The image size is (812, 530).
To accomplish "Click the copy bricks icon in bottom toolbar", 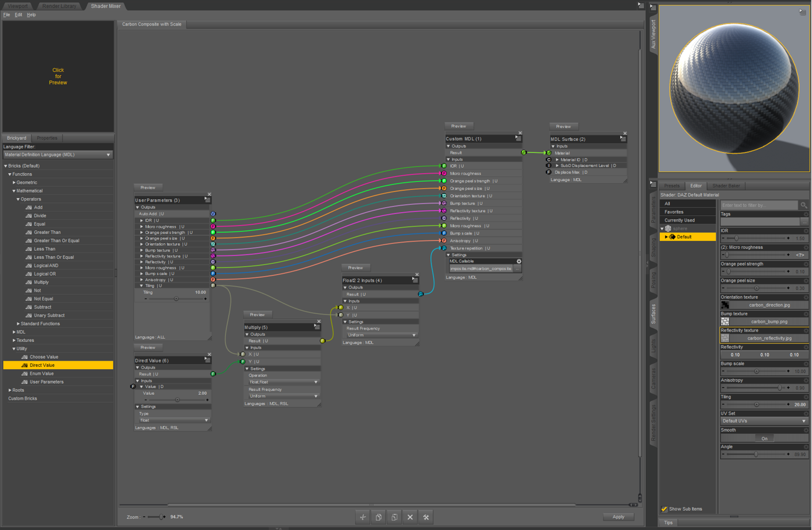I will coord(379,517).
